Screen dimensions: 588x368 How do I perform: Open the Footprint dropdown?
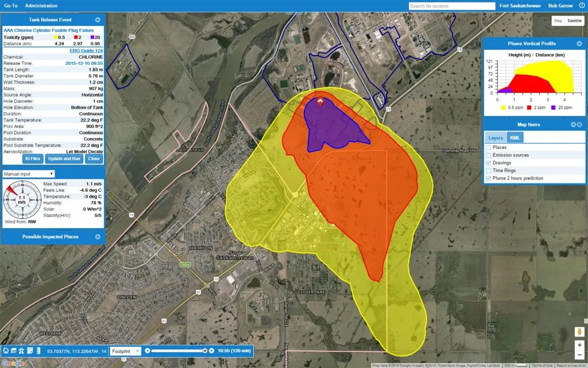pyautogui.click(x=125, y=351)
